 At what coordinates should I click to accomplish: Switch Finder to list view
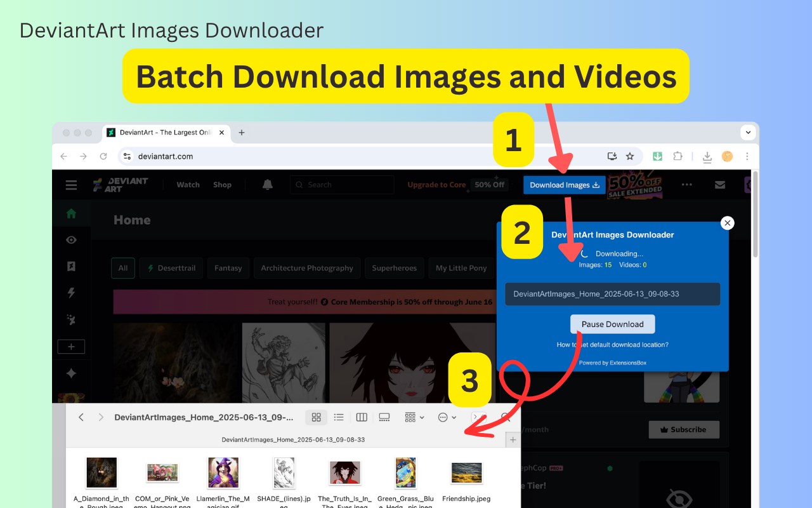click(x=339, y=417)
